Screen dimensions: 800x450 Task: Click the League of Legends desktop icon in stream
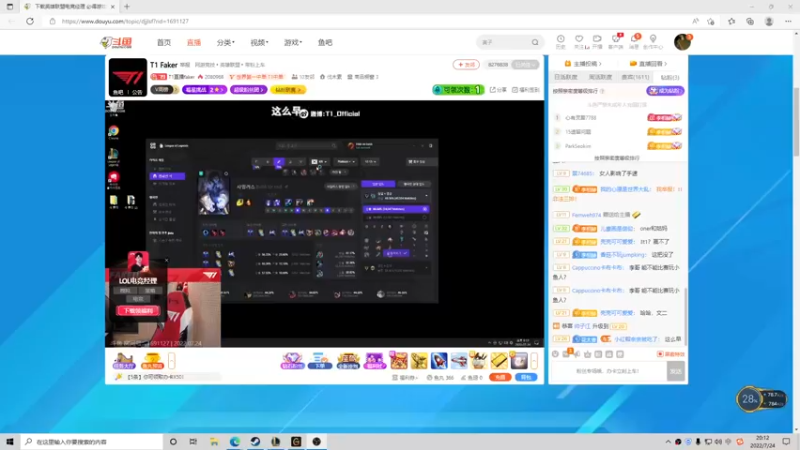pos(113,157)
